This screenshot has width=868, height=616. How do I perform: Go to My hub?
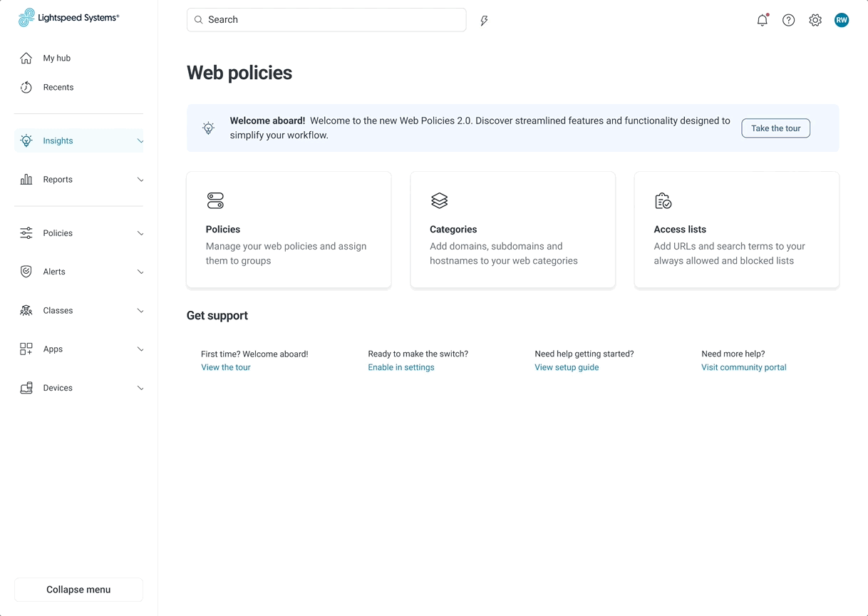tap(57, 58)
